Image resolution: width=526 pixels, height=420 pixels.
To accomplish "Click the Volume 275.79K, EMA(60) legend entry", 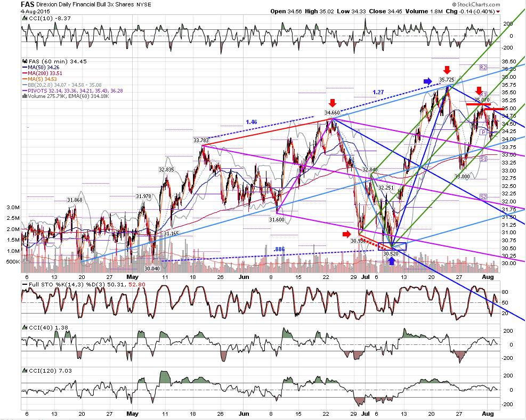I will 66,96.
